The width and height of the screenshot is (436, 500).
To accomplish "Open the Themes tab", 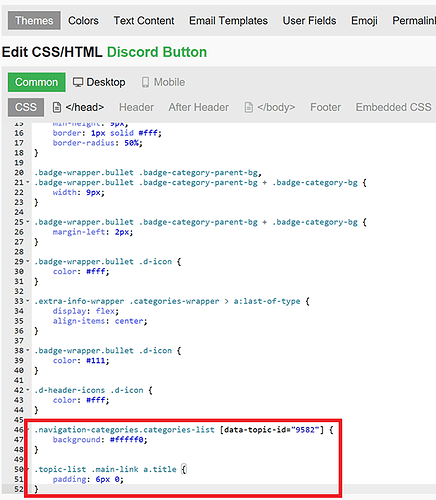I will pyautogui.click(x=34, y=21).
